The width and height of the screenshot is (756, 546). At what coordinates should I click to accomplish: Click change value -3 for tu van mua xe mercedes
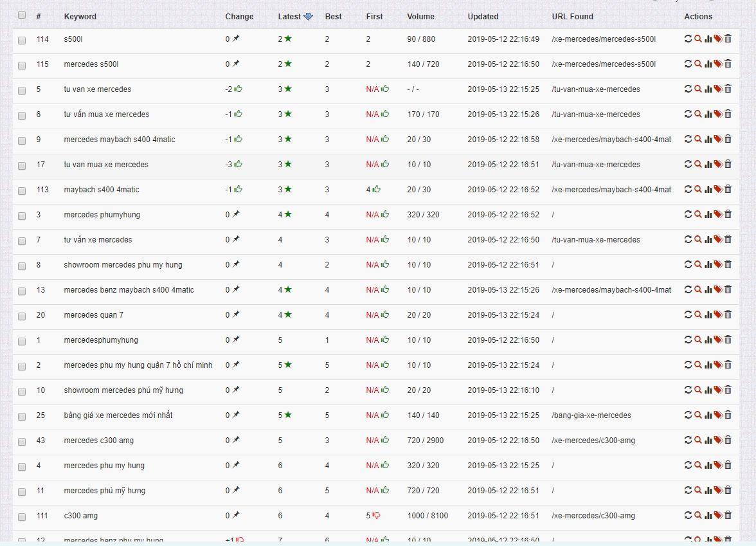[x=234, y=165]
